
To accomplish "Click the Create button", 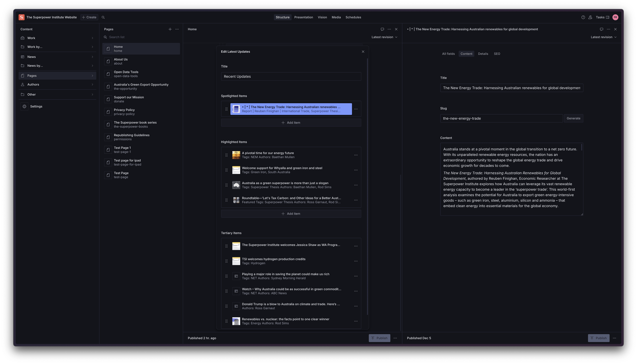I will pos(89,17).
